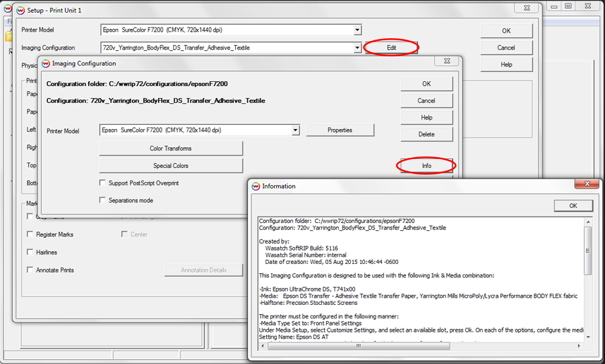Close the Imaging Configuration dialog

(446, 62)
